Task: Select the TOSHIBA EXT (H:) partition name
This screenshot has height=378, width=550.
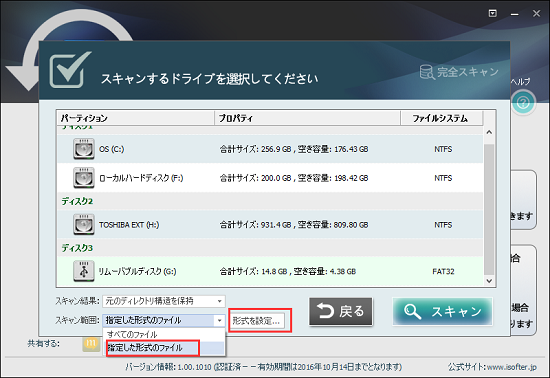Action: [129, 225]
